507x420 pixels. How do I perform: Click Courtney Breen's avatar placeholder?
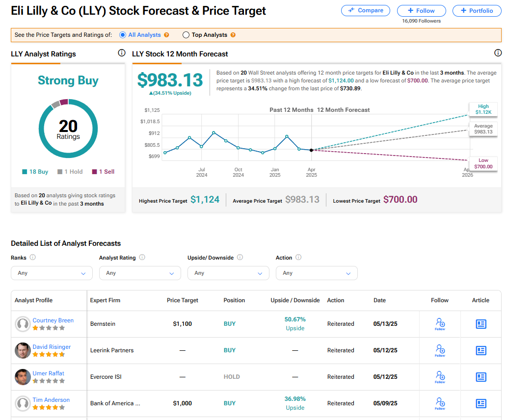pyautogui.click(x=23, y=324)
